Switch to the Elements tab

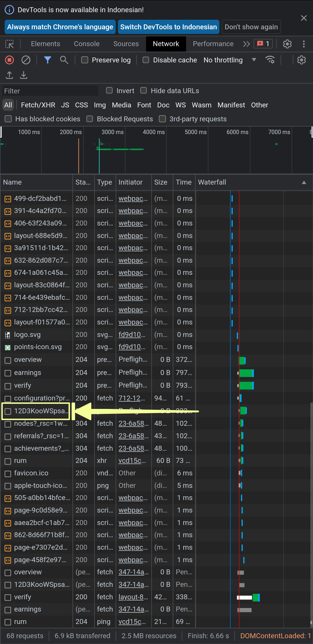click(46, 44)
